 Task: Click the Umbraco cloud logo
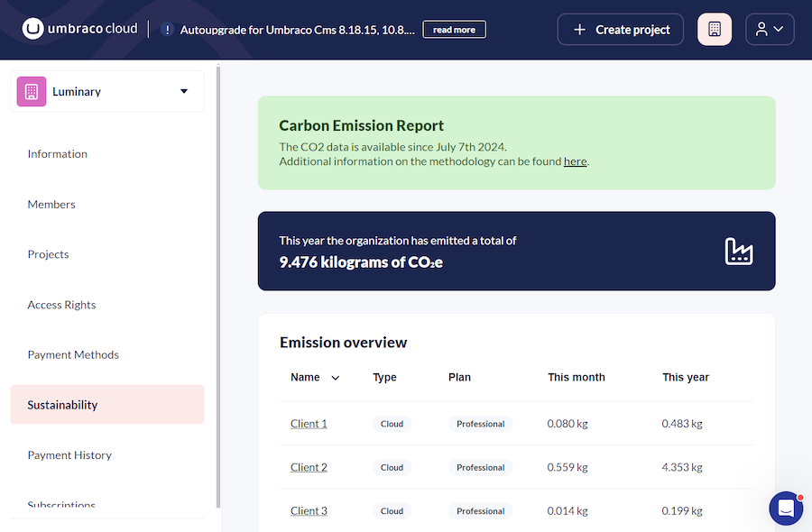(x=79, y=28)
